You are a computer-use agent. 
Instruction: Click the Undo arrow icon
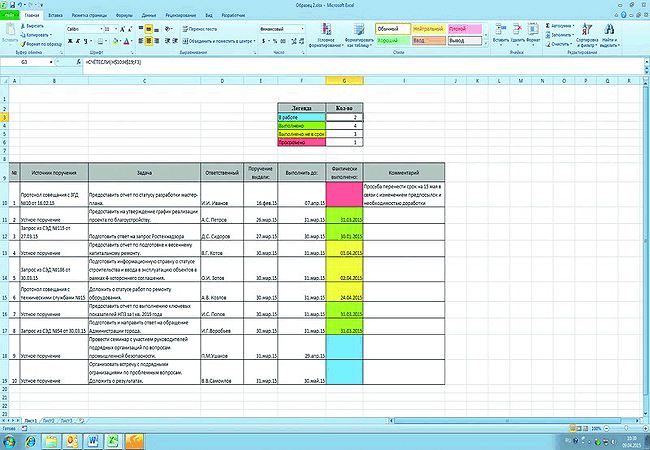(x=20, y=5)
